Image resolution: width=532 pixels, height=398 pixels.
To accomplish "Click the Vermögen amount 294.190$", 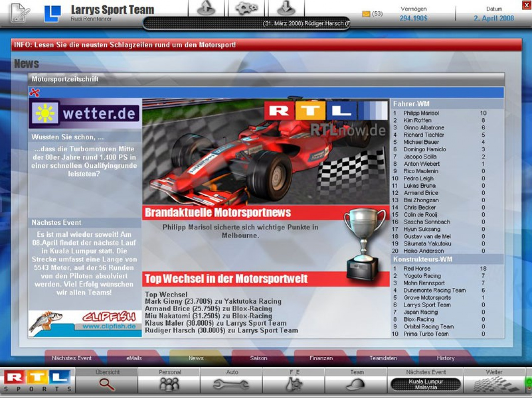I will coord(414,18).
